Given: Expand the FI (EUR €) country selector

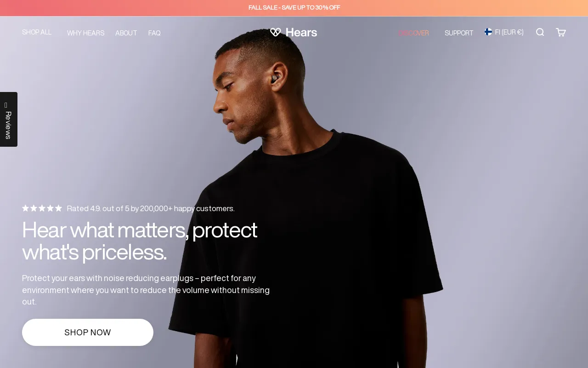Looking at the screenshot, I should (x=504, y=32).
